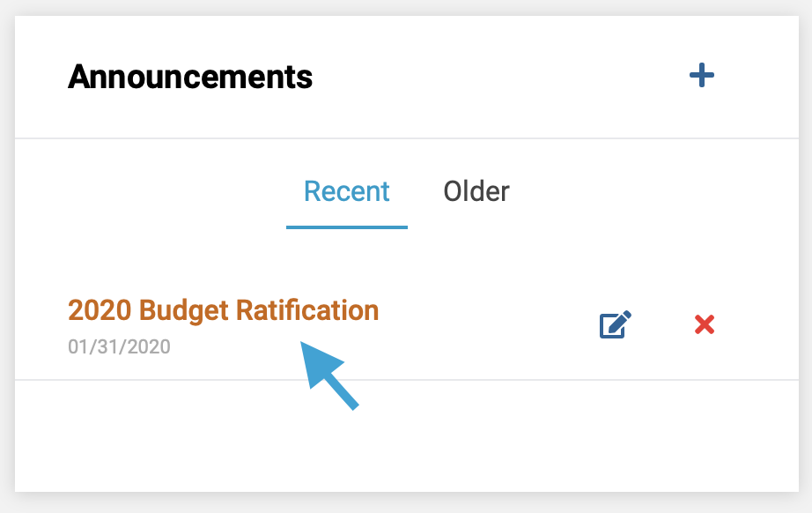Click the blue plus sign beside Announcements
This screenshot has width=812, height=513.
point(702,76)
